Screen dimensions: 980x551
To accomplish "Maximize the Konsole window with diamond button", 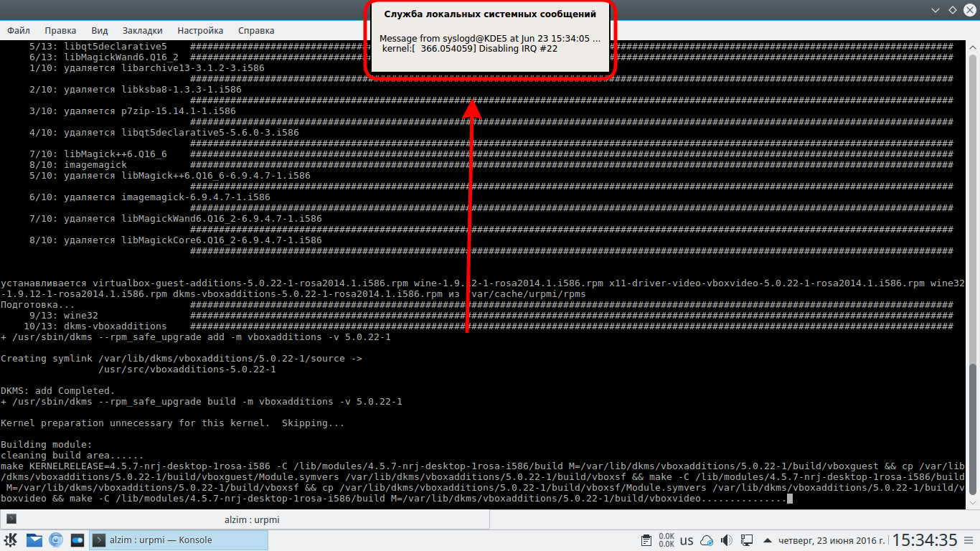I will [x=952, y=10].
